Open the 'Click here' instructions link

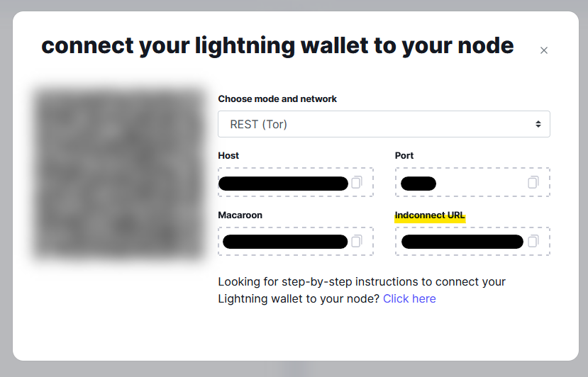click(x=409, y=299)
